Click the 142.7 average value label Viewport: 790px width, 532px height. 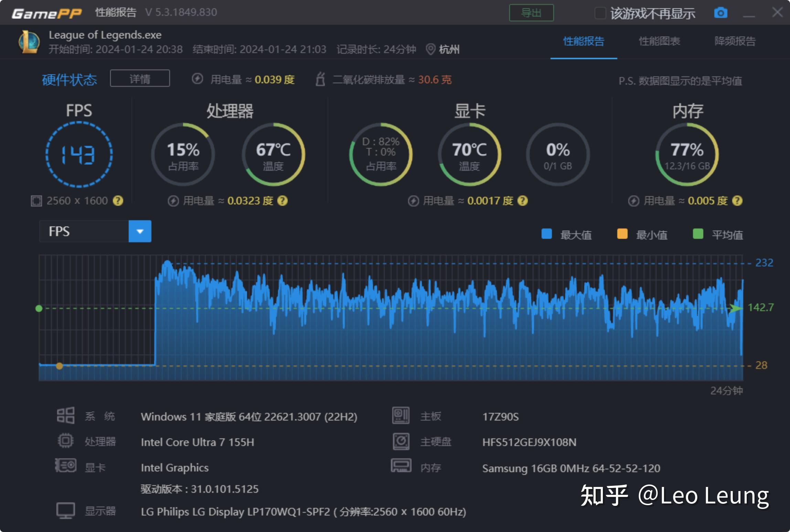[x=761, y=308]
